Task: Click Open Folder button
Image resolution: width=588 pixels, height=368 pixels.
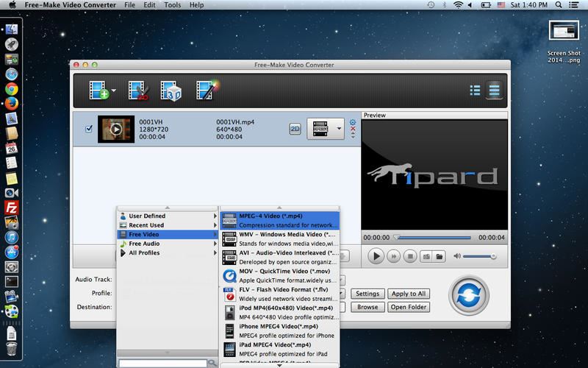Action: coord(409,307)
